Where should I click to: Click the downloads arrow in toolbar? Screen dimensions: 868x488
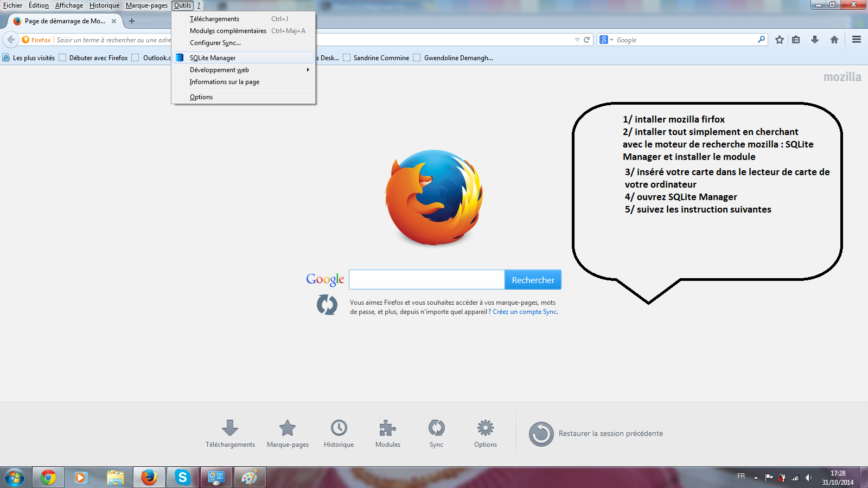tap(815, 40)
